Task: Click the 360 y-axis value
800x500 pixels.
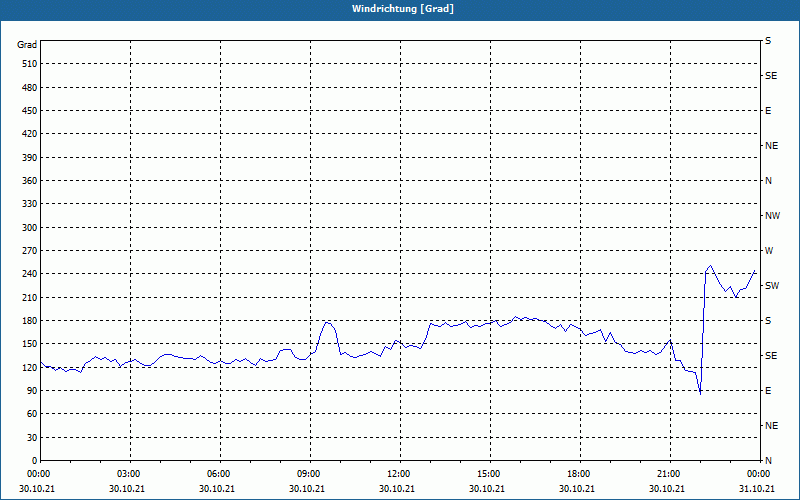Action: (x=30, y=181)
